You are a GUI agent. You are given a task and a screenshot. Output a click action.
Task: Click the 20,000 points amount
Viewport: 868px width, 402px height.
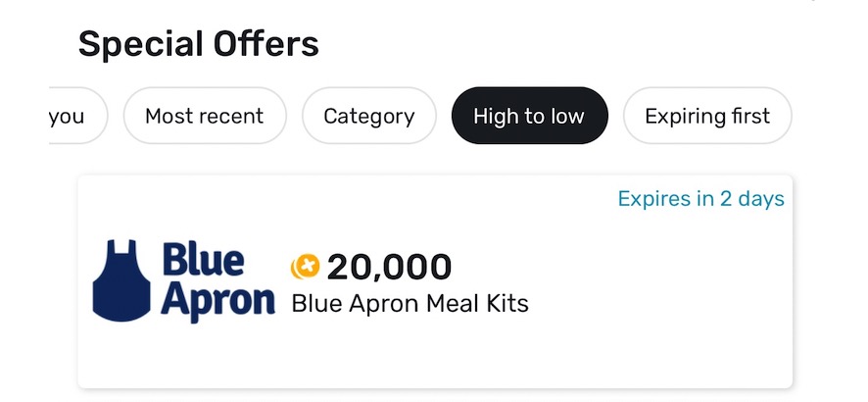389,266
